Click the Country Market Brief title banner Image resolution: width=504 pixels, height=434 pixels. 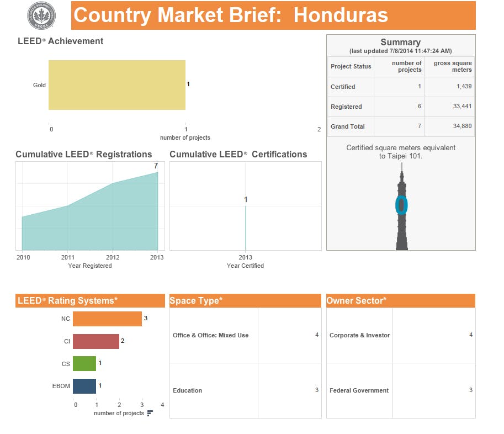pyautogui.click(x=273, y=15)
